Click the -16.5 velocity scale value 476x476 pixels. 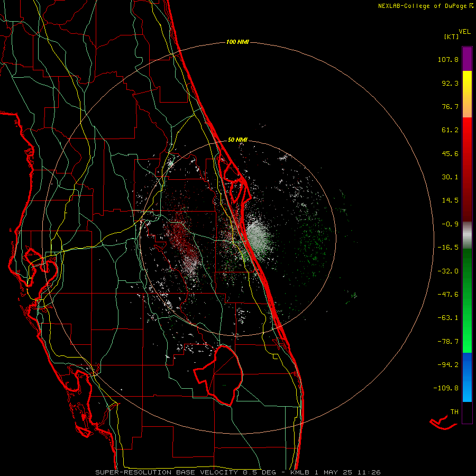coord(448,248)
